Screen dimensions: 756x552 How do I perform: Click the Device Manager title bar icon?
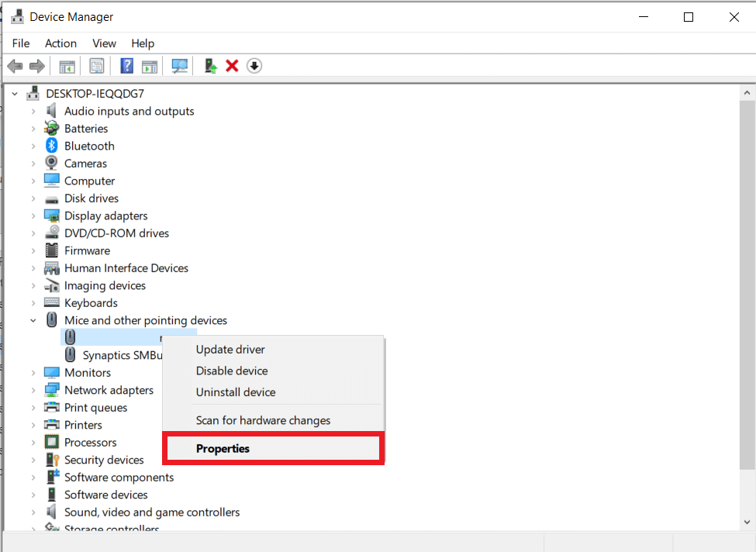point(17,16)
